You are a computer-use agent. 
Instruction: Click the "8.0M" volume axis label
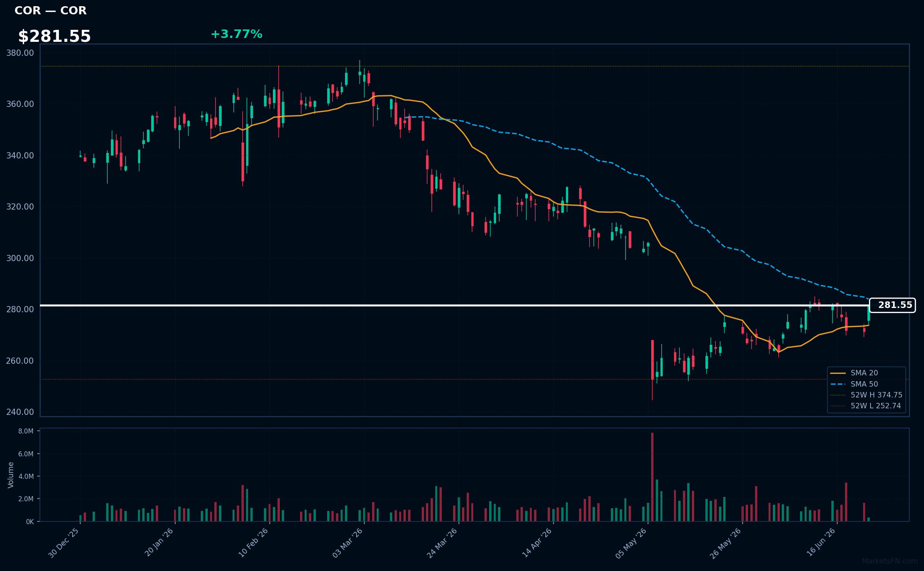click(26, 431)
